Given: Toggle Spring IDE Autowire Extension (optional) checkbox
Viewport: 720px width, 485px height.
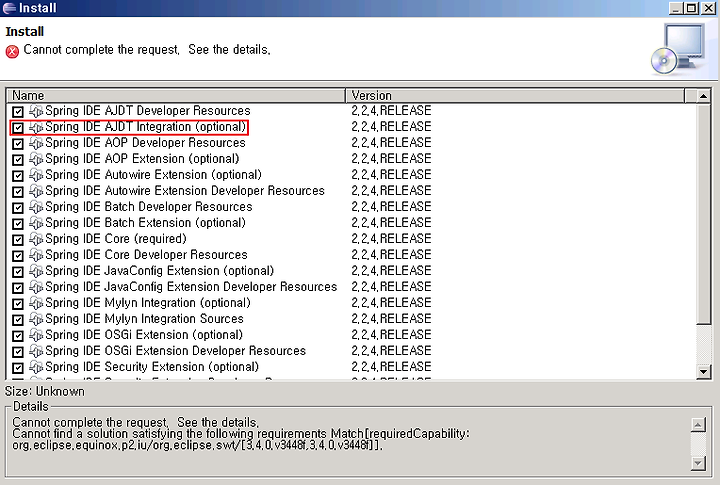Looking at the screenshot, I should point(18,176).
